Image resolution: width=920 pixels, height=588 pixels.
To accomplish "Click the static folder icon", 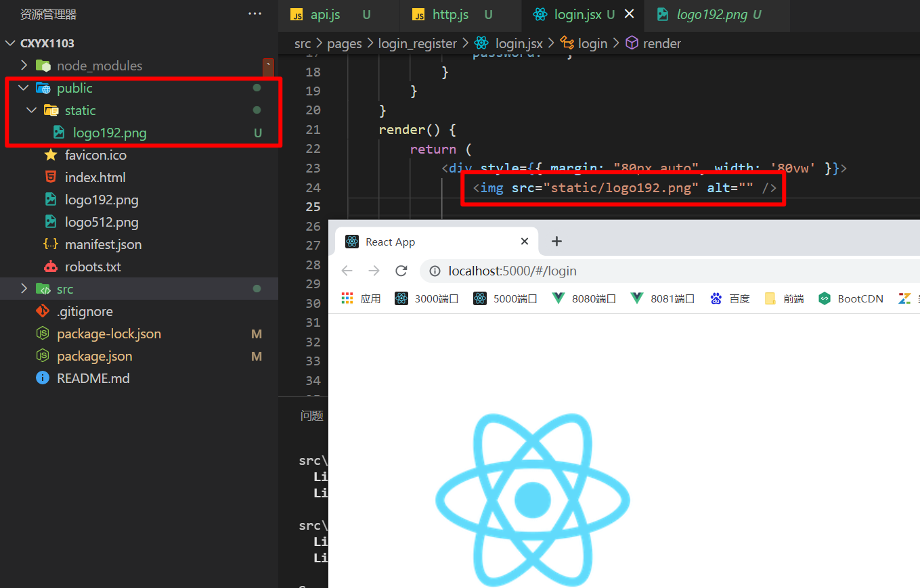I will pyautogui.click(x=51, y=110).
